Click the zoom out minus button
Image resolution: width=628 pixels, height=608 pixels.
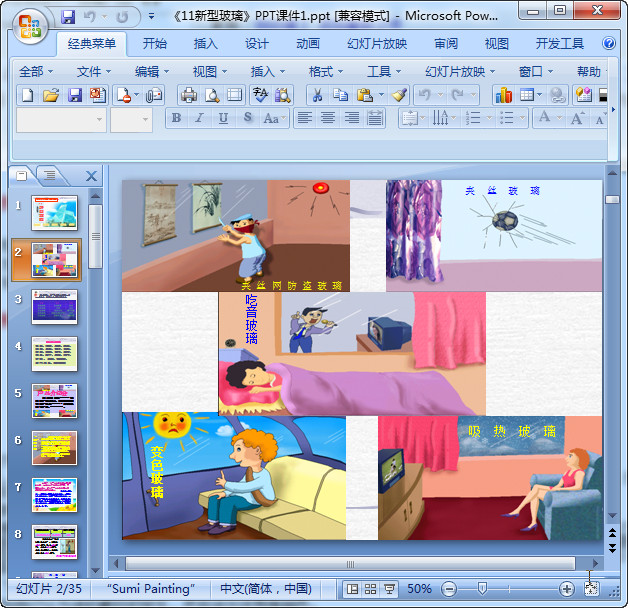pos(449,589)
